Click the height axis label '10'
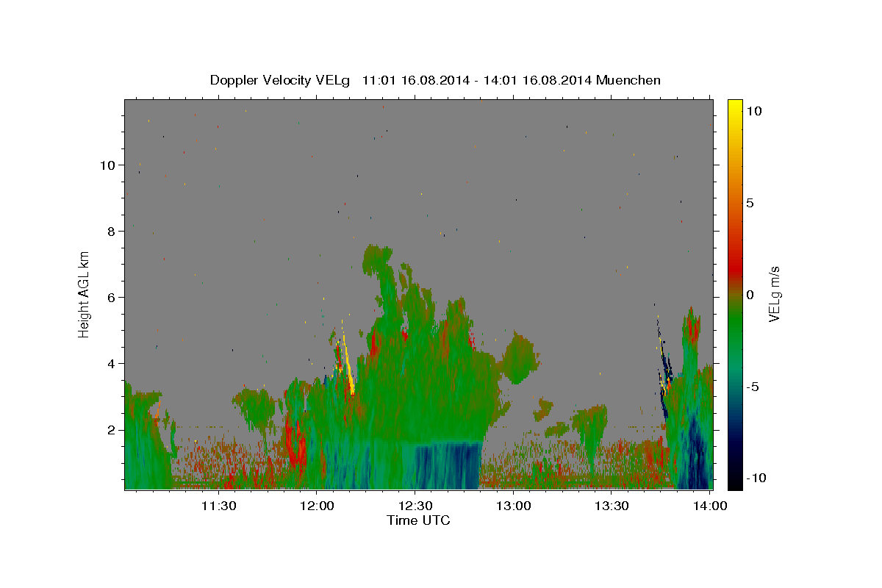The image size is (882, 588). point(107,165)
